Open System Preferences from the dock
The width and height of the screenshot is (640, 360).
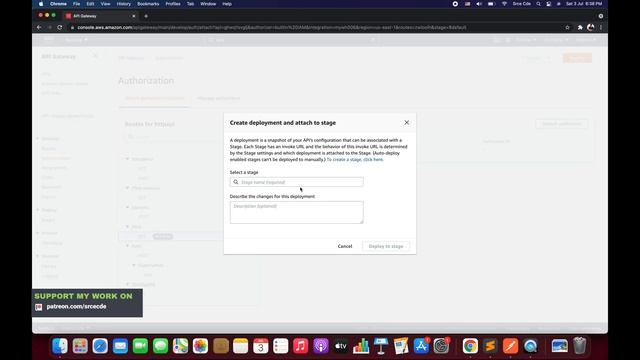point(441,346)
